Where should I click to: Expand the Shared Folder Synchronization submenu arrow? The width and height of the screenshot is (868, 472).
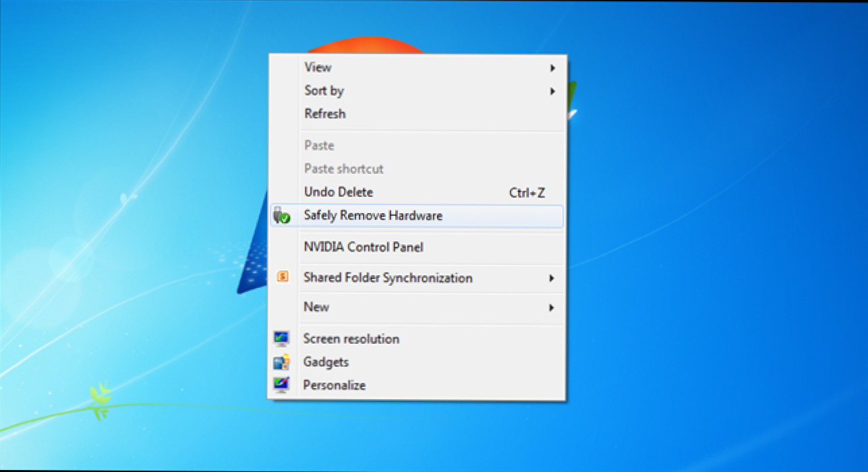(x=552, y=278)
